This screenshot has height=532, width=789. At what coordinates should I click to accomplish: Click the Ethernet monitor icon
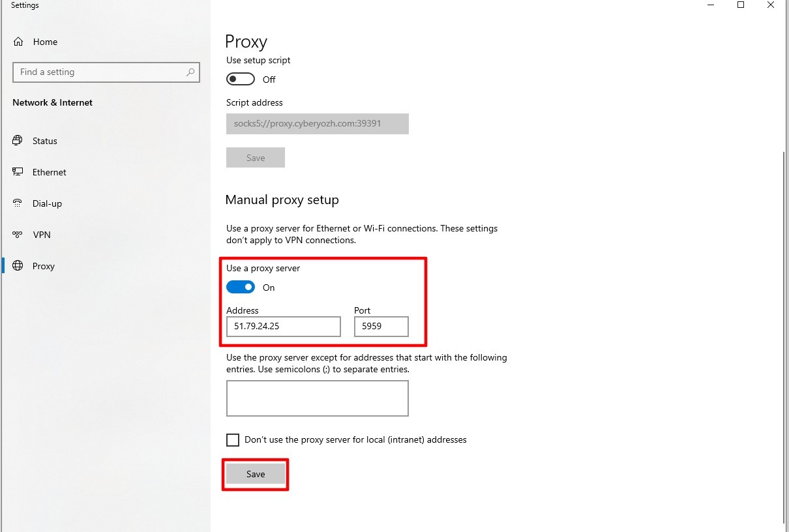pos(18,172)
